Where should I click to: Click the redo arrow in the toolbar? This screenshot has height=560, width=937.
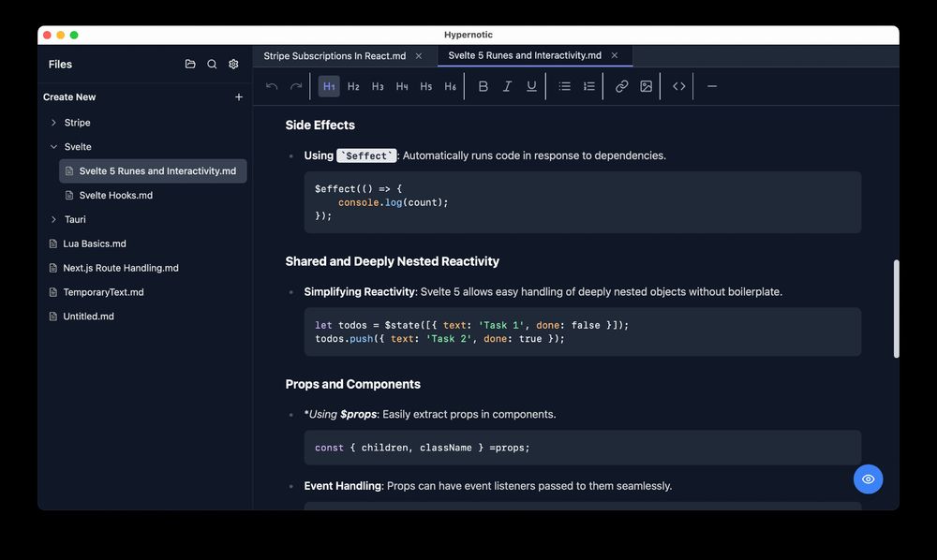(296, 86)
